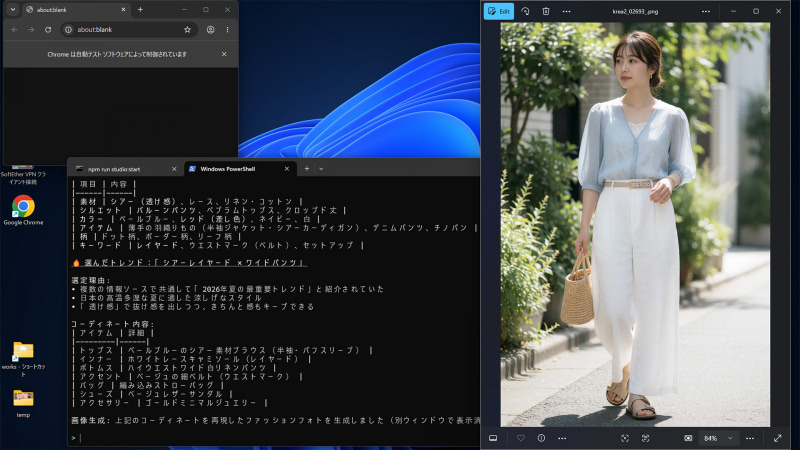Bookmark this page with the star icon
This screenshot has height=450, width=800.
187,30
